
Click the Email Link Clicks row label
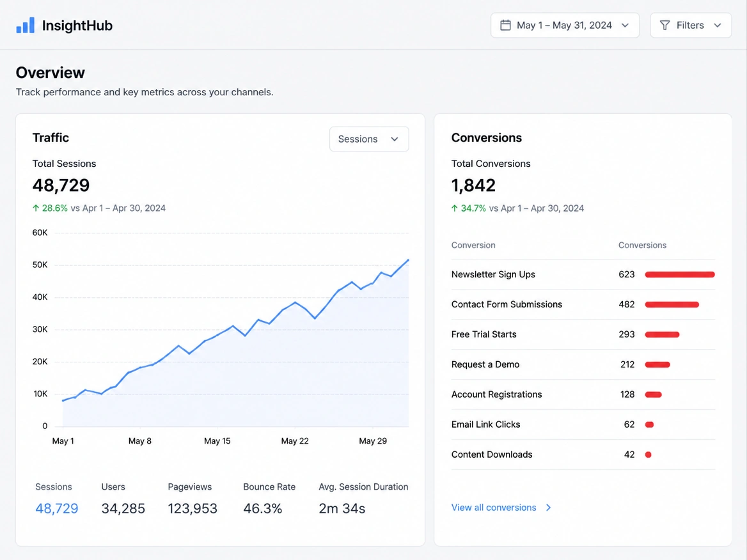[485, 424]
